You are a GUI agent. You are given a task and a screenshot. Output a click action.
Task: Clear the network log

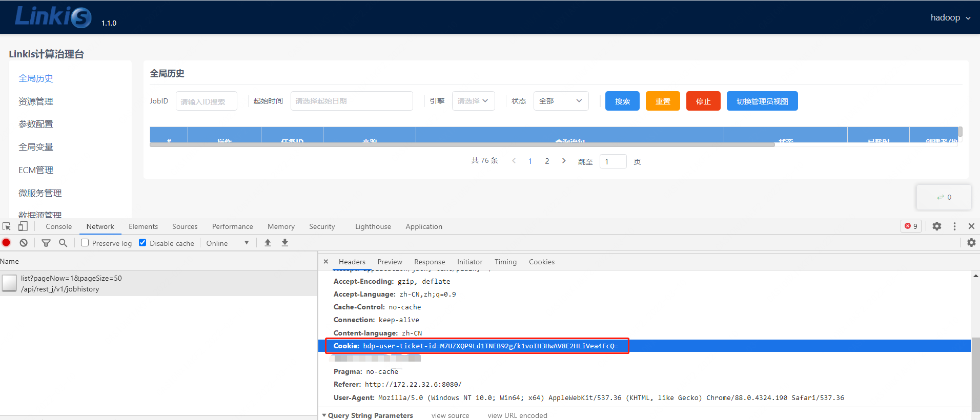pyautogui.click(x=24, y=243)
